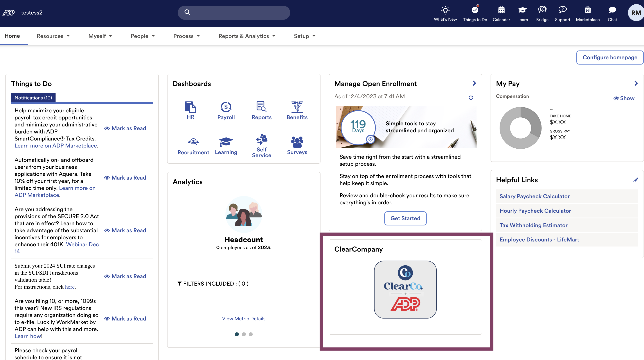The image size is (644, 360).
Task: Expand the Setup menu
Action: [304, 36]
